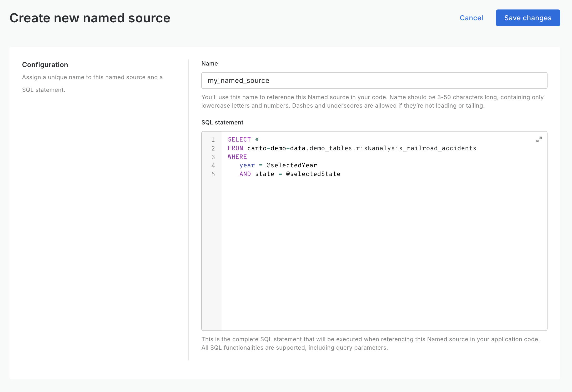Click the Save changes button
The height and width of the screenshot is (392, 572).
pos(528,18)
